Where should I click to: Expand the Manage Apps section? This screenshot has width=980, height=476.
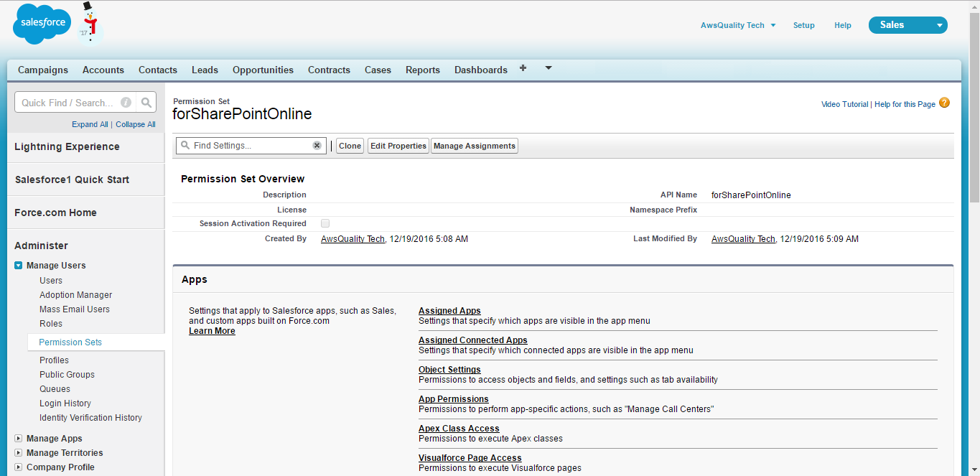click(19, 439)
